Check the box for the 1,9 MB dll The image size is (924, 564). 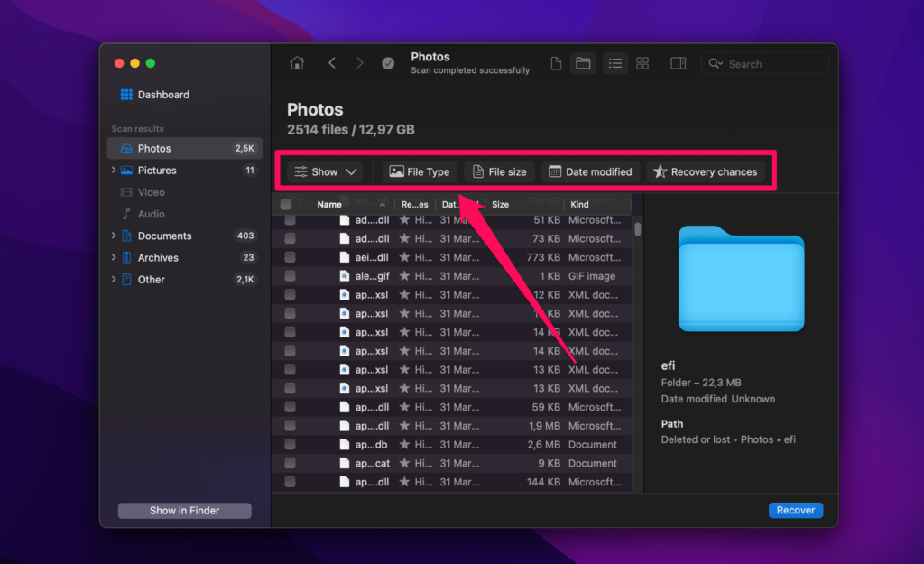coord(290,426)
